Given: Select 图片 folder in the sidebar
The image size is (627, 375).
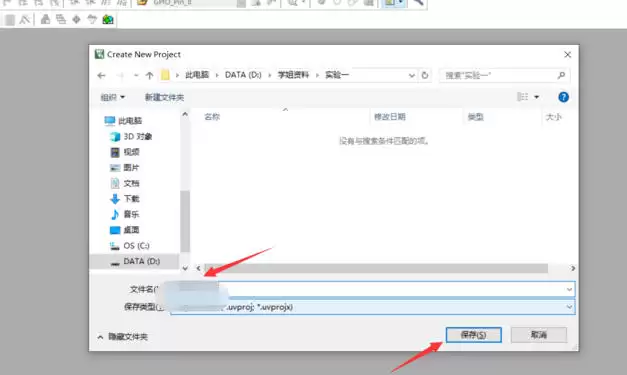Looking at the screenshot, I should [131, 168].
